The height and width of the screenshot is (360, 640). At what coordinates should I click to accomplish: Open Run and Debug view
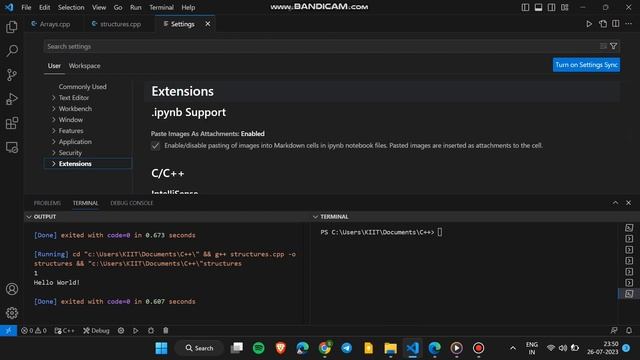pyautogui.click(x=11, y=99)
